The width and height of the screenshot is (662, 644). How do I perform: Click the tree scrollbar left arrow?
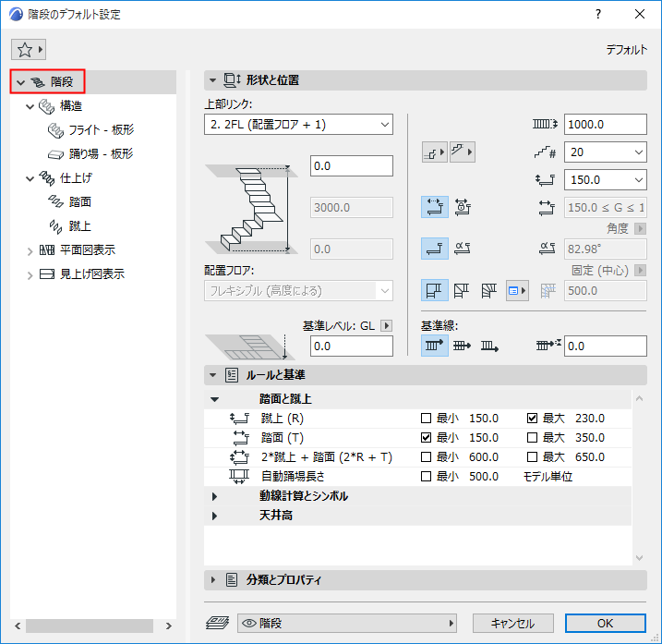[x=18, y=626]
